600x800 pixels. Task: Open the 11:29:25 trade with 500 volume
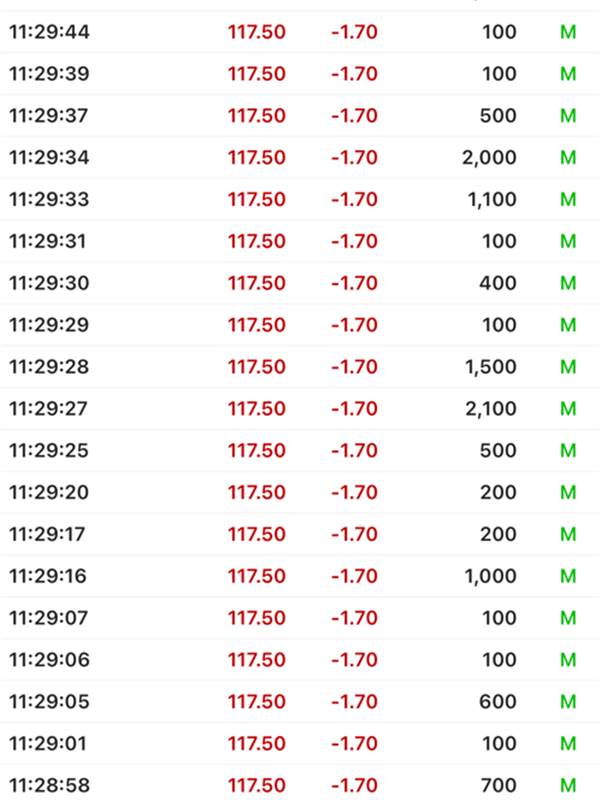[300, 451]
